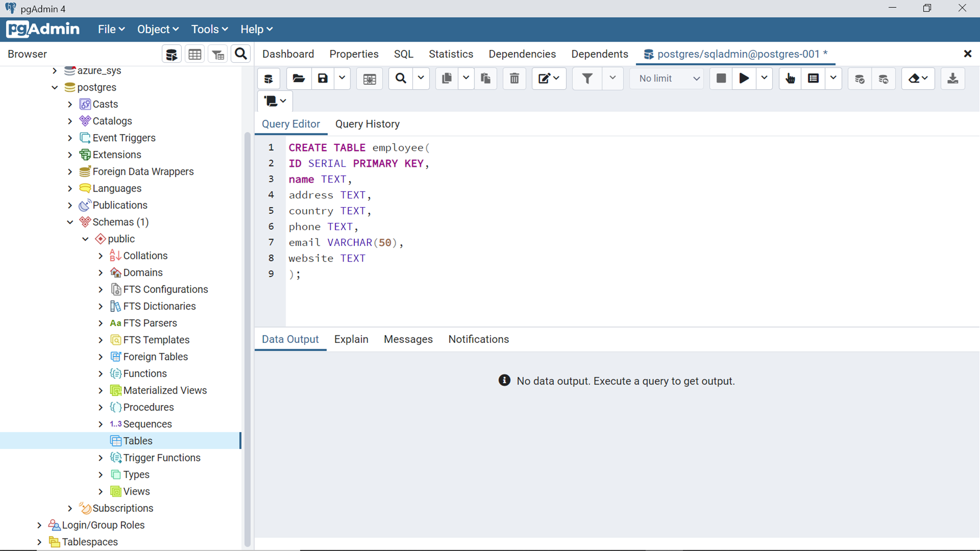980x551 pixels.
Task: Open the Save file icon in toolbar
Action: [x=322, y=78]
